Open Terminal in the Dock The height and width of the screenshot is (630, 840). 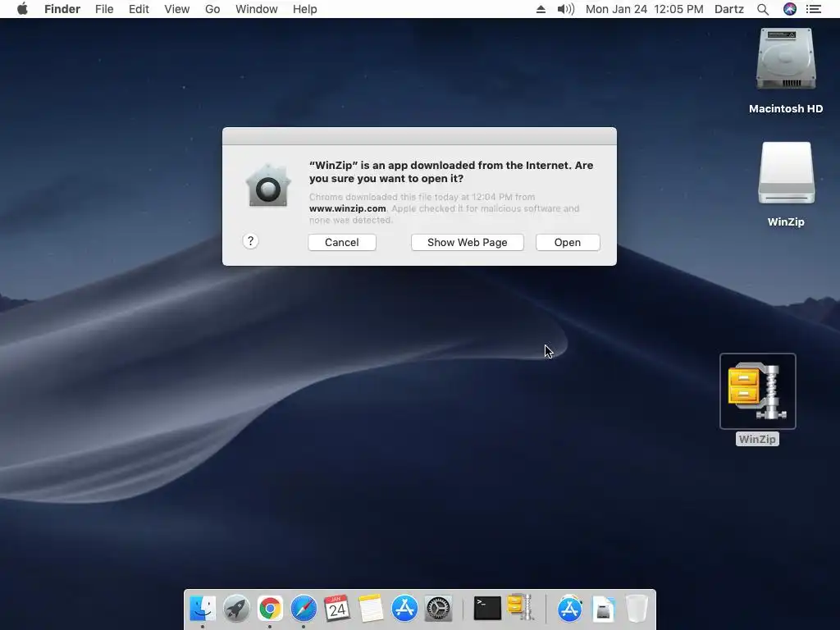click(x=487, y=608)
